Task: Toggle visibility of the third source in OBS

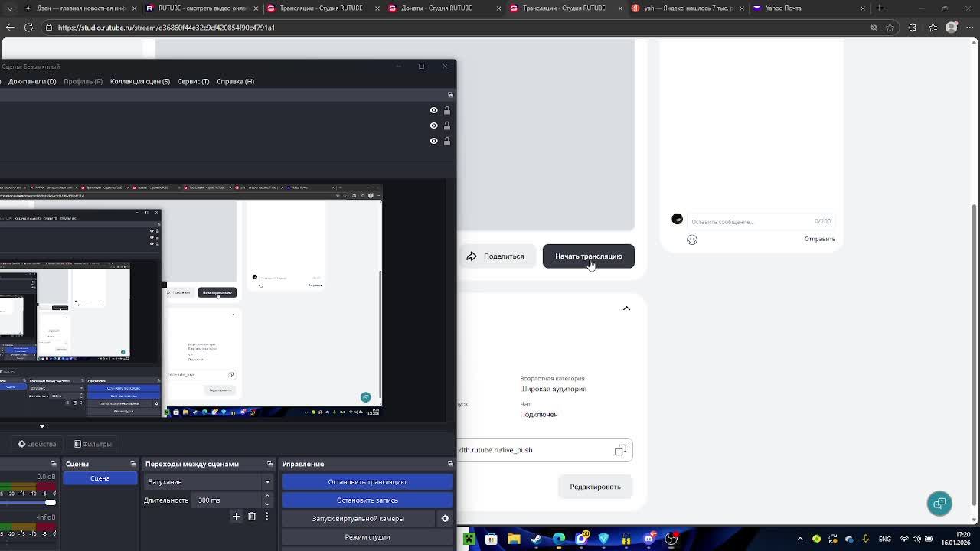Action: (x=433, y=141)
